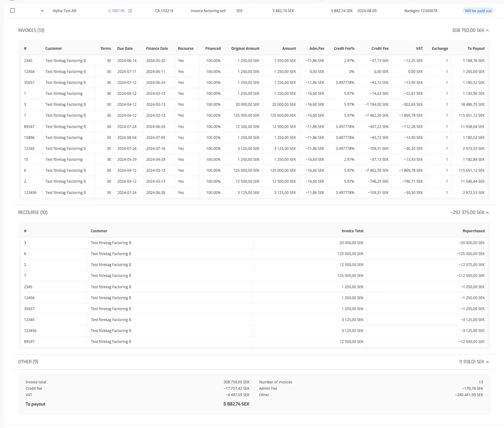
Task: Click the Exchange column header
Action: click(x=440, y=49)
